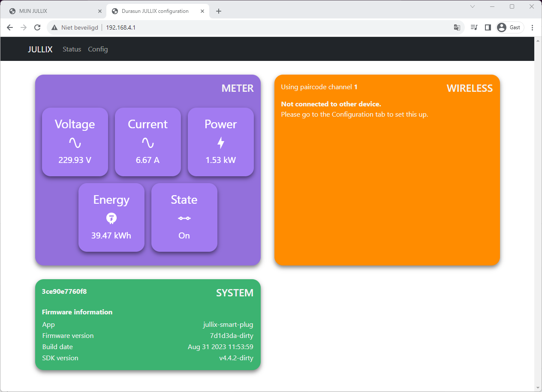Screen dimensions: 542x392
Task: Click the Firmware information label
Action: [77, 312]
